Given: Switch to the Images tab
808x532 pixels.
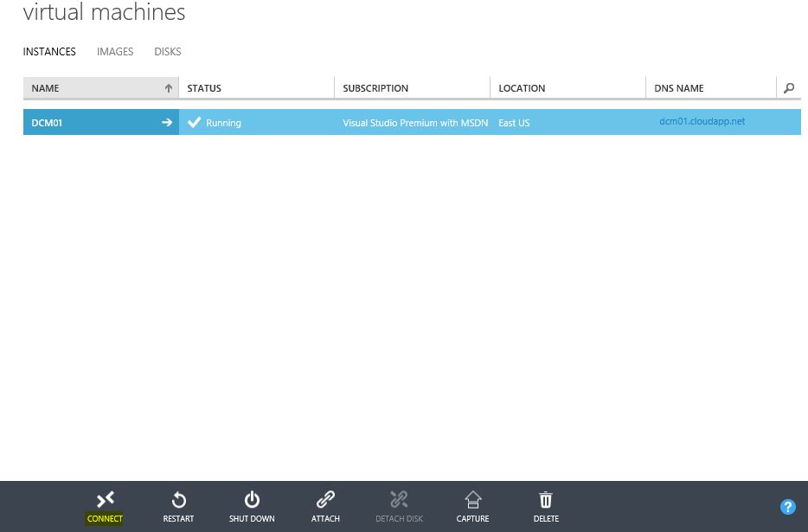Looking at the screenshot, I should coord(115,52).
